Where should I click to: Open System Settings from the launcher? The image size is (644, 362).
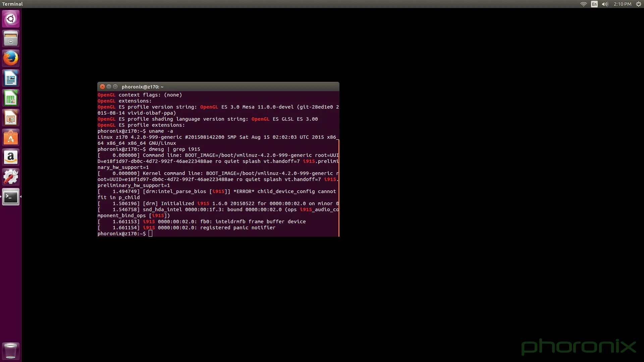[x=11, y=177]
